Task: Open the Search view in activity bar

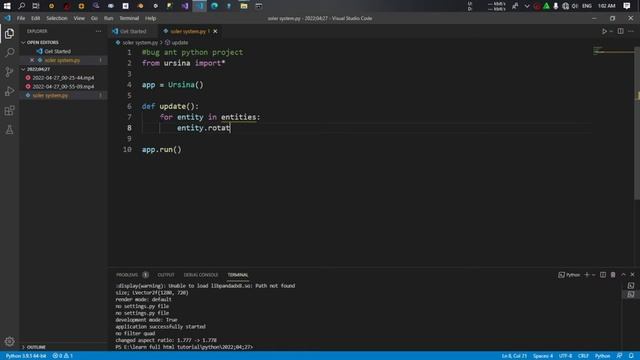Action: 9,53
